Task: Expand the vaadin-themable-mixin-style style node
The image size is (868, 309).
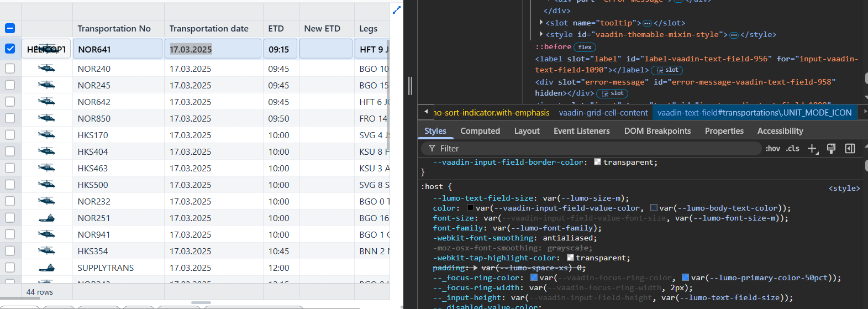Action: 541,34
